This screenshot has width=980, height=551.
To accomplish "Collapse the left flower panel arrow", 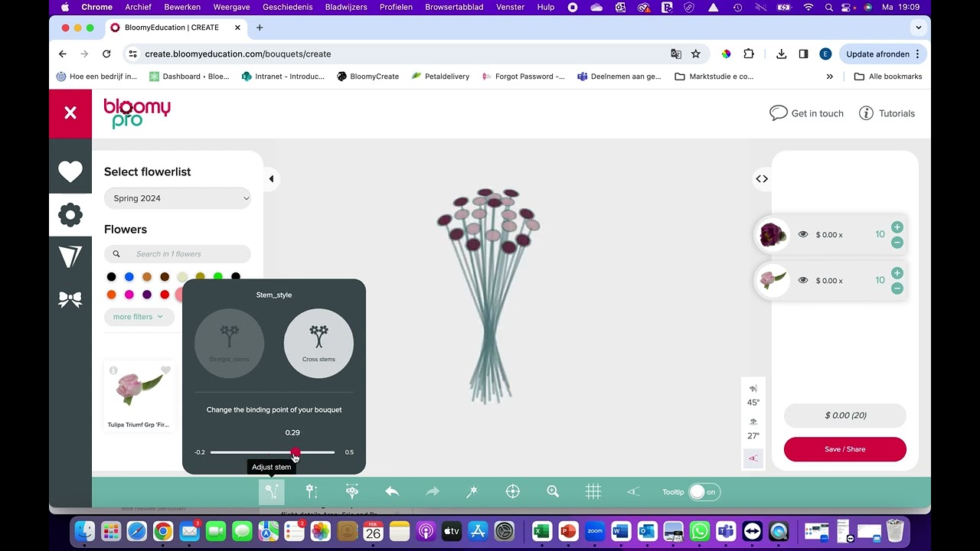I will (x=271, y=179).
